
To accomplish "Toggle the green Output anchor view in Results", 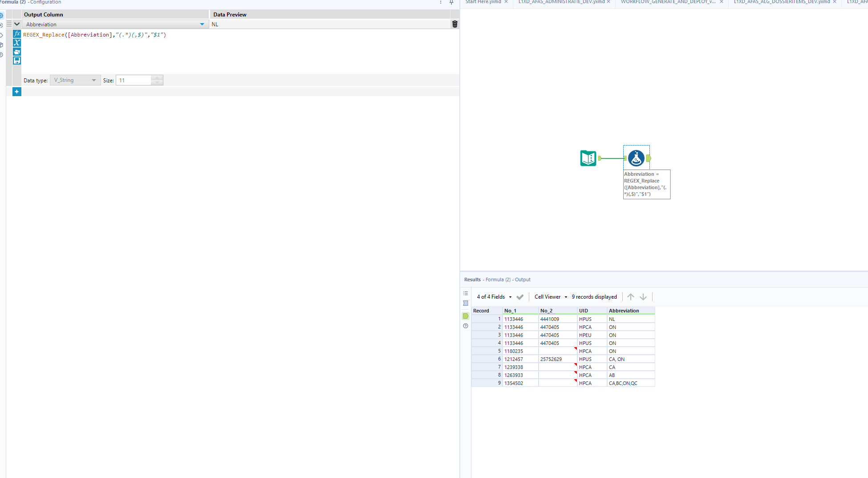I will click(x=466, y=316).
